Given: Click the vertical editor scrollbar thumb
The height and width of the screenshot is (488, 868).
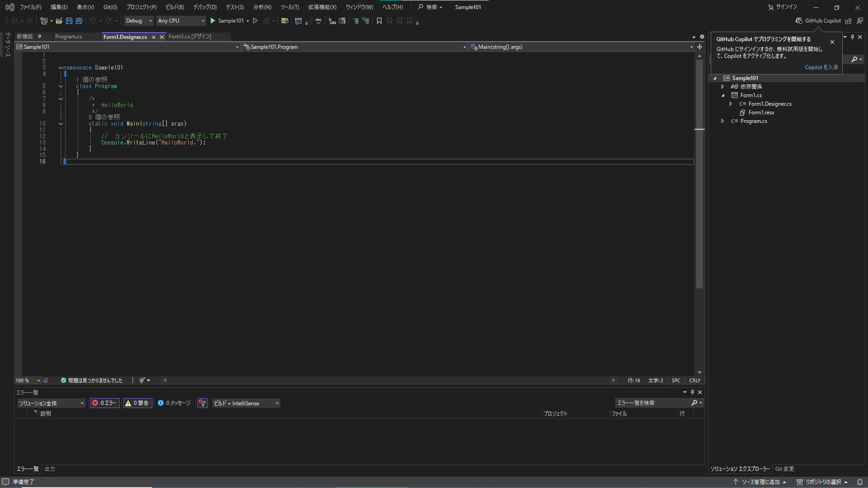Looking at the screenshot, I should pyautogui.click(x=699, y=174).
